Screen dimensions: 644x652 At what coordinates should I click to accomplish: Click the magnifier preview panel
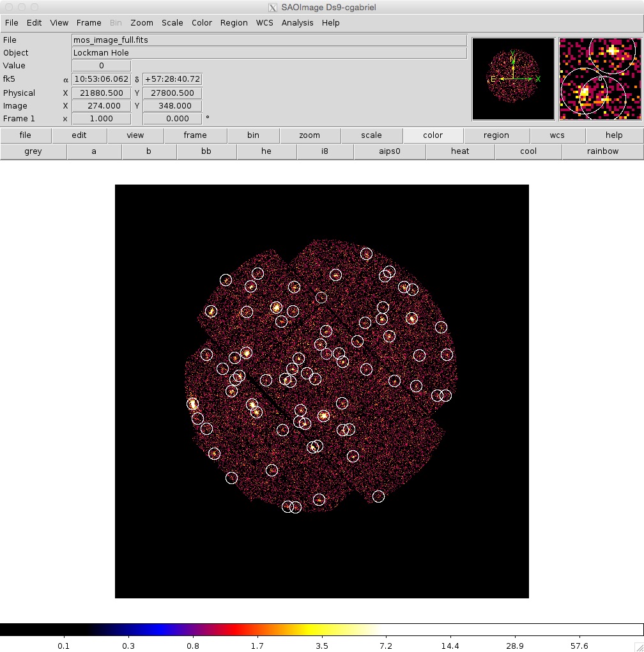tap(601, 79)
